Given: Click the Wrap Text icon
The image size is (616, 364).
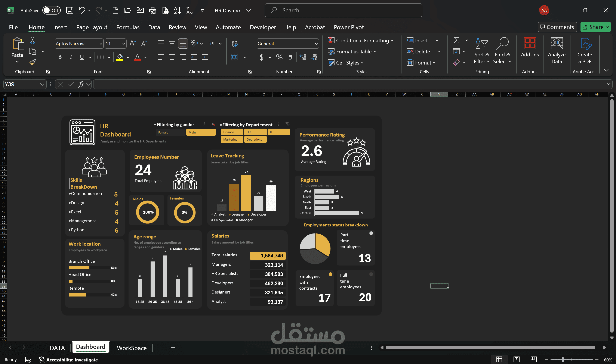Looking at the screenshot, I should tap(234, 43).
